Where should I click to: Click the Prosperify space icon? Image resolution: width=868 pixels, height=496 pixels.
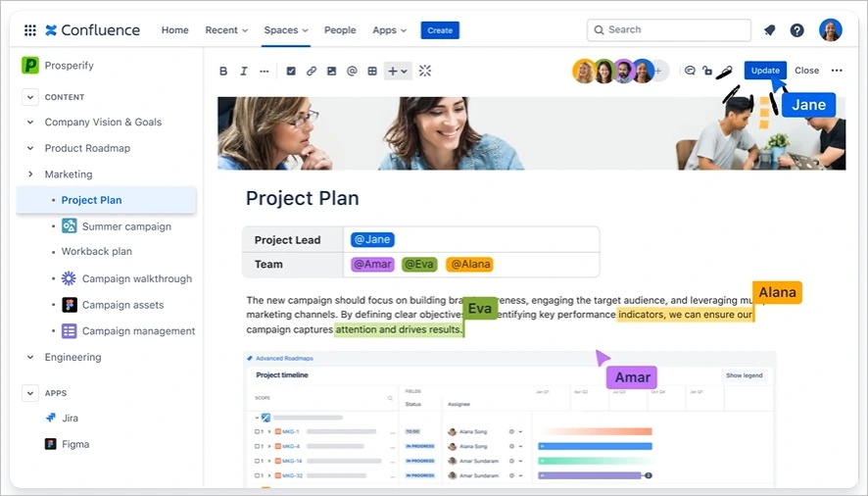(x=30, y=66)
